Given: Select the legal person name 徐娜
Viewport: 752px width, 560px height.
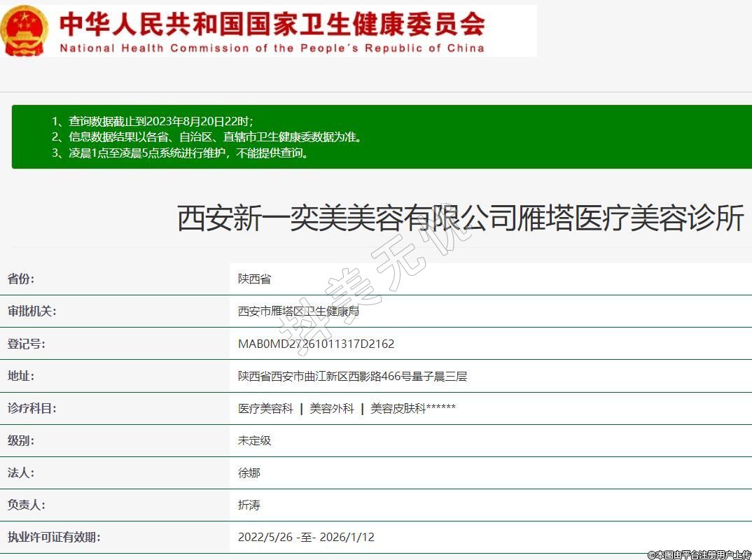Looking at the screenshot, I should (x=249, y=472).
